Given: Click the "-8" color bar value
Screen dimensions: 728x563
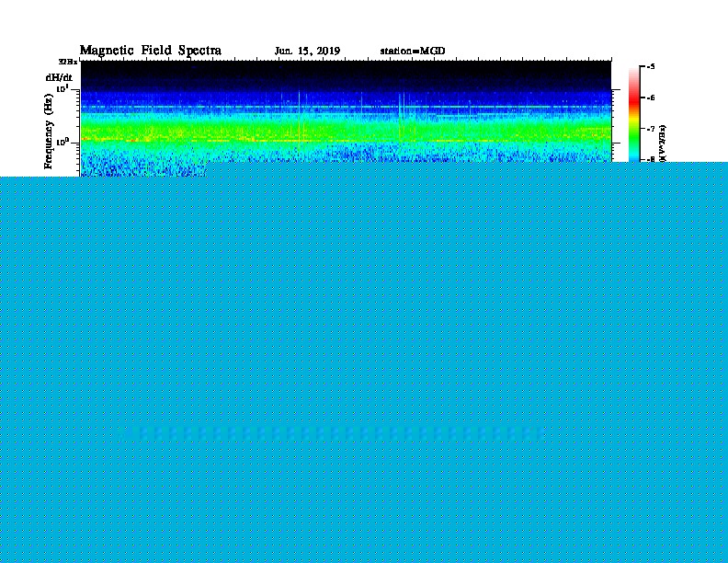Looking at the screenshot, I should pos(650,159).
